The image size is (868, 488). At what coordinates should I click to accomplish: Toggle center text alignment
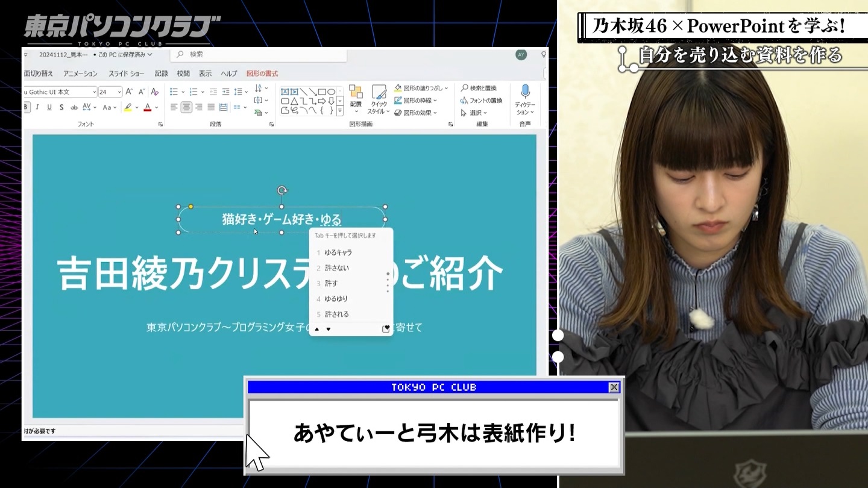point(186,107)
